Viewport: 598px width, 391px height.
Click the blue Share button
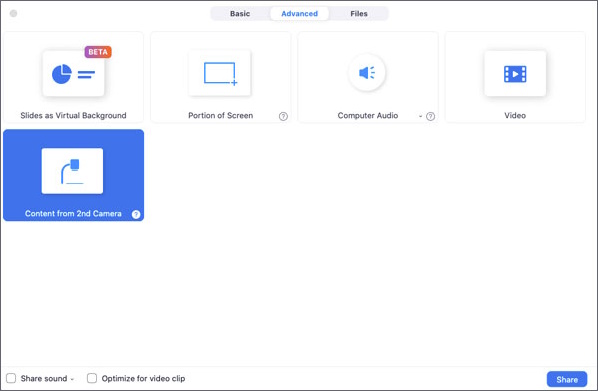click(x=567, y=379)
